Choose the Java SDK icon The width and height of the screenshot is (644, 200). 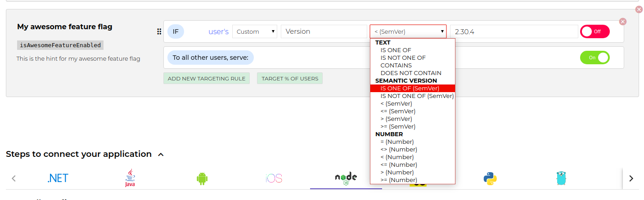pos(130,178)
